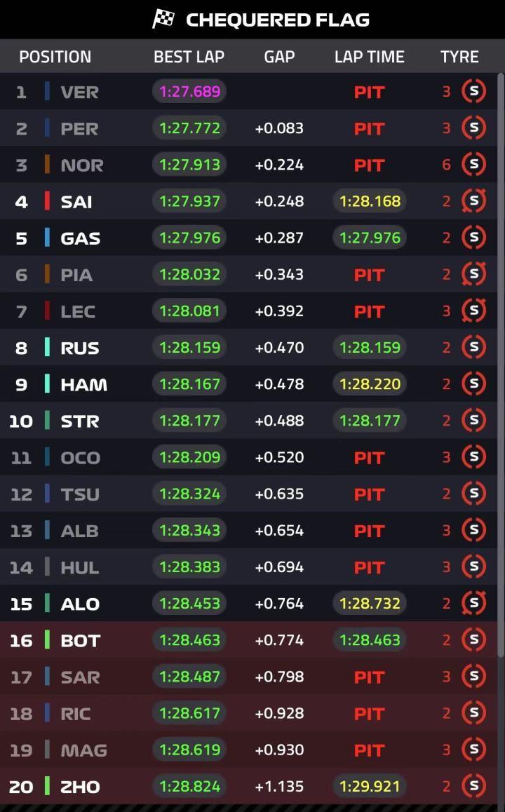This screenshot has width=505, height=812.
Task: Click the red PIT status for Piastri
Action: (369, 275)
